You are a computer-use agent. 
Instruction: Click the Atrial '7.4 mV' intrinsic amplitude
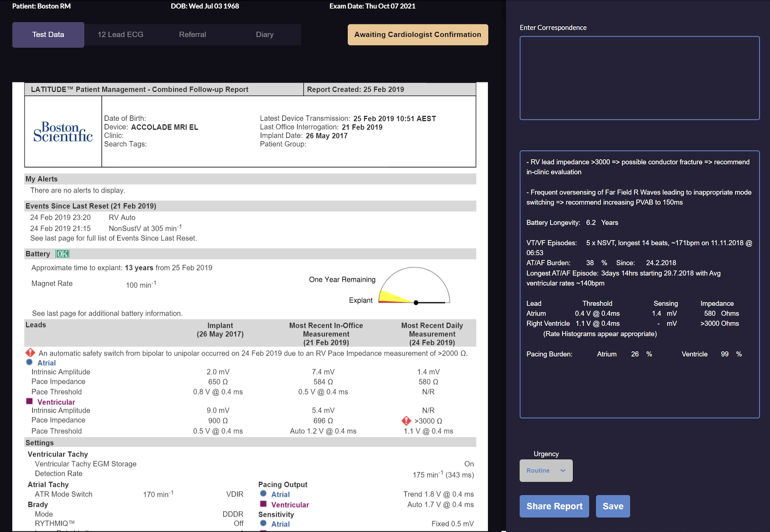pos(323,372)
